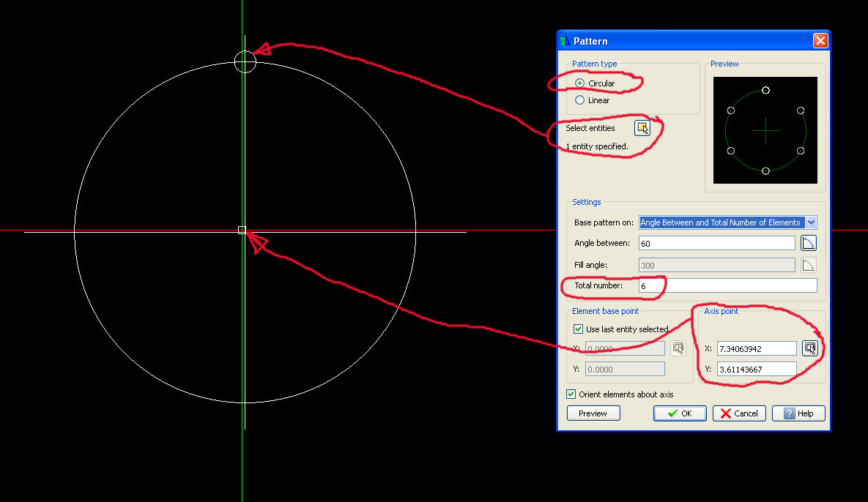This screenshot has height=502, width=868.
Task: Close the Pattern dialog window
Action: (x=820, y=41)
